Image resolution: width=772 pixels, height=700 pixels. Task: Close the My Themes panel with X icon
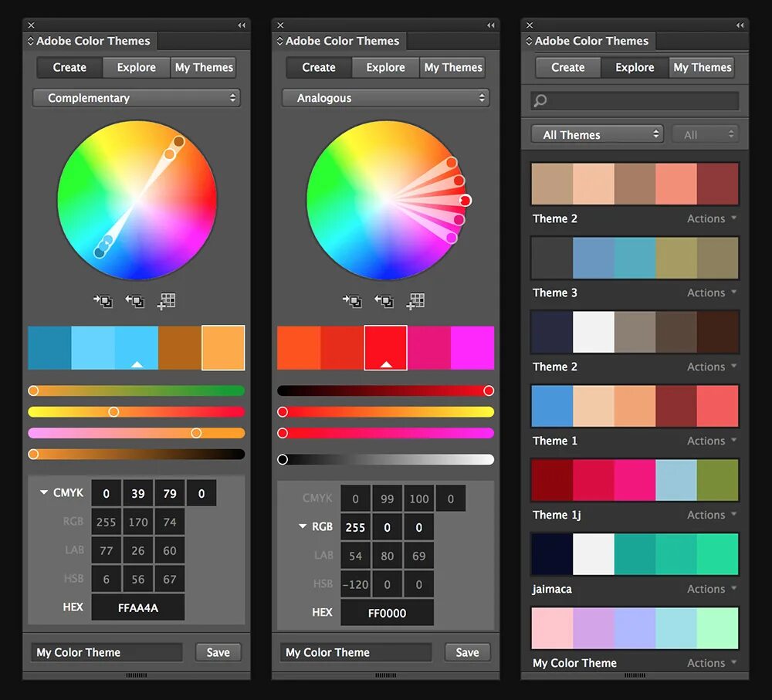click(x=530, y=25)
